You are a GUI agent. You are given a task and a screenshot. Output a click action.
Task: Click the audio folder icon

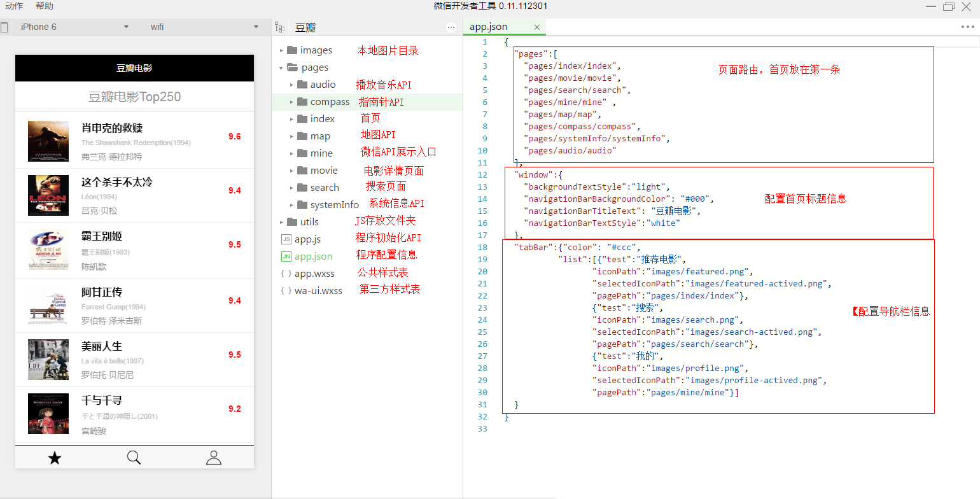(302, 85)
